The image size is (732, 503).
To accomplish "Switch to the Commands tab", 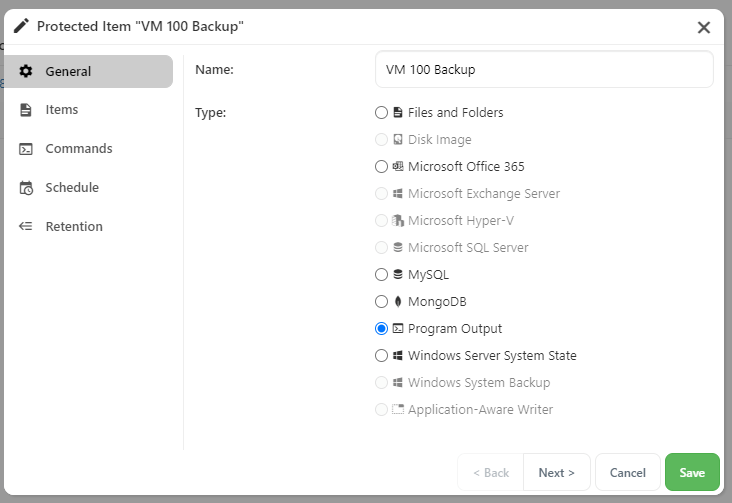I will coord(88,149).
